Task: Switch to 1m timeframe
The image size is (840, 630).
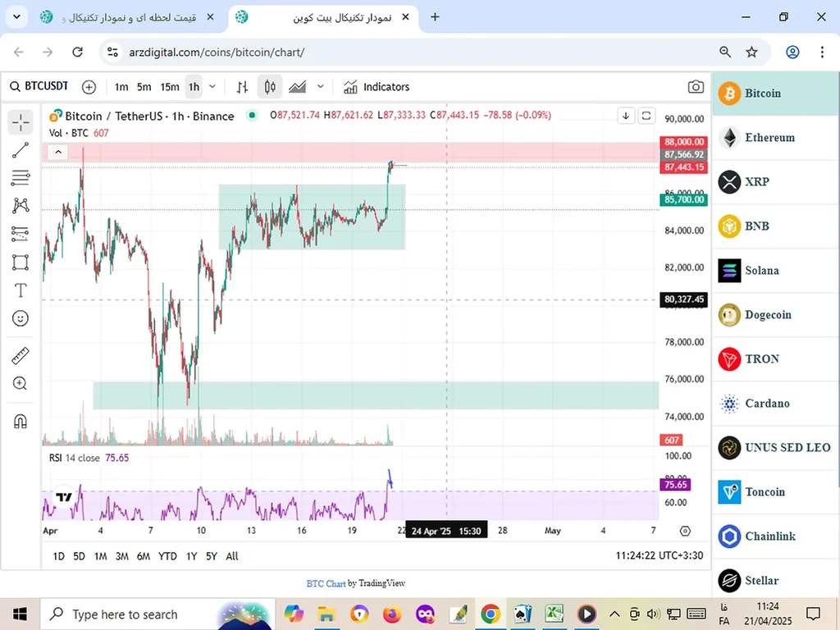Action: coord(121,87)
